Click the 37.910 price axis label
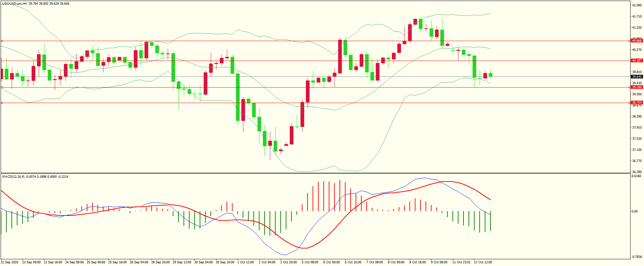Image resolution: width=644 pixels, height=266 pixels. 637,128
